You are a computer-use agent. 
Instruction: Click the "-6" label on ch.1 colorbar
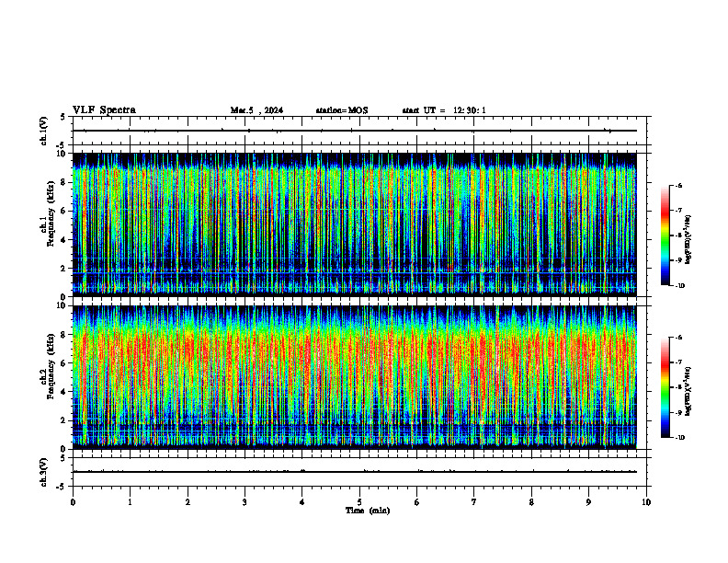tap(678, 185)
